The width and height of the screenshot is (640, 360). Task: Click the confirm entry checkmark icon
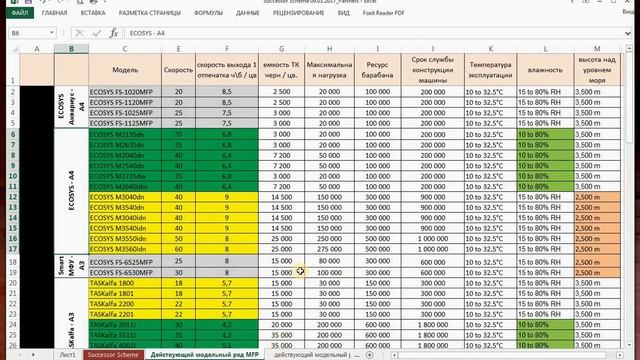[x=97, y=33]
